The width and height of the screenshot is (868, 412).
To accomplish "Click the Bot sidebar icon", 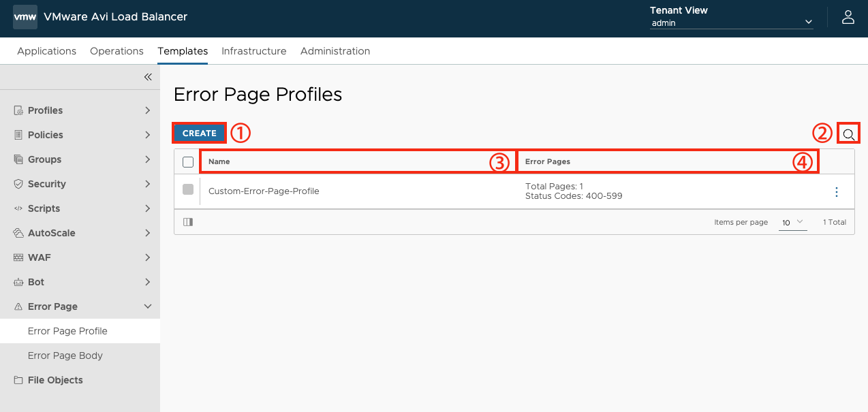I will click(18, 282).
